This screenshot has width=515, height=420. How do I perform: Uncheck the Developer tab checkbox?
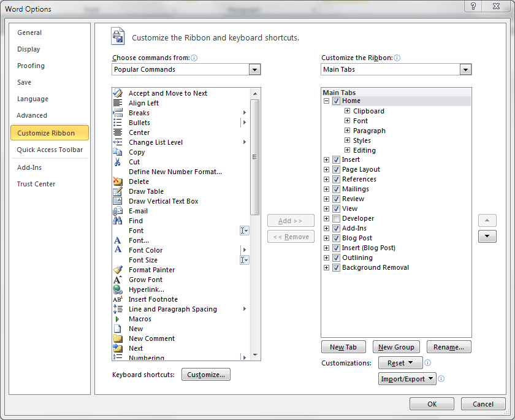(335, 218)
